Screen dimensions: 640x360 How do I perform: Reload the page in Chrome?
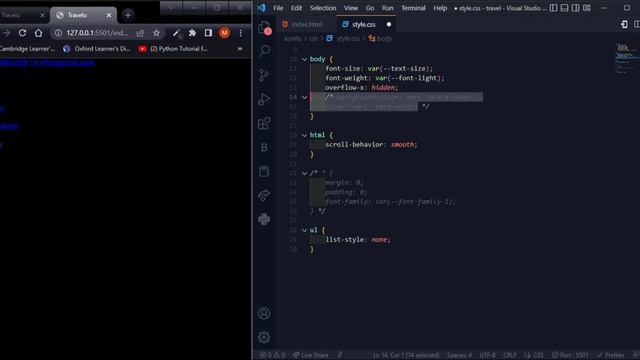(x=22, y=33)
